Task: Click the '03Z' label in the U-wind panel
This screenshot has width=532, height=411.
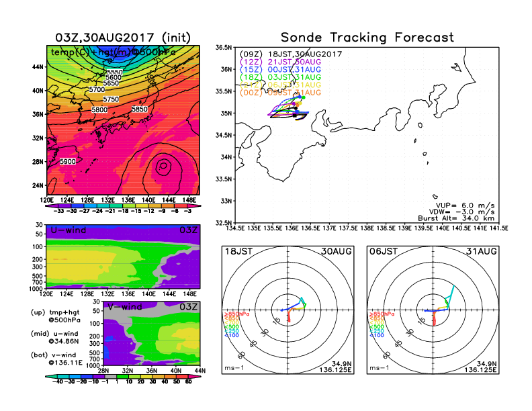Action: click(188, 230)
